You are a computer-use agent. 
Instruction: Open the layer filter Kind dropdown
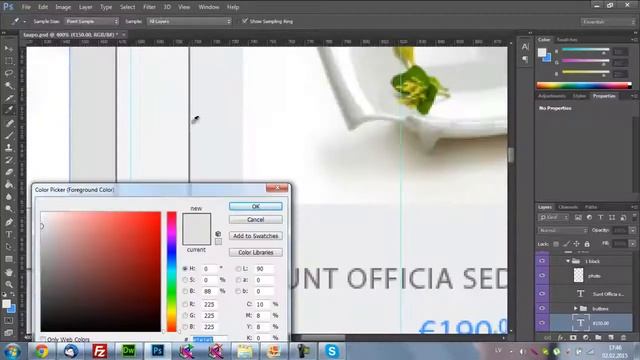pyautogui.click(x=553, y=218)
